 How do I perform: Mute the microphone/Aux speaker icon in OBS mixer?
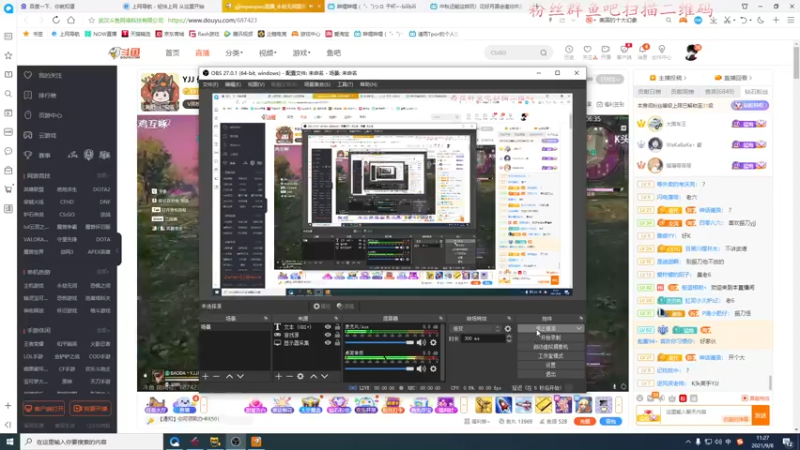[x=421, y=343]
